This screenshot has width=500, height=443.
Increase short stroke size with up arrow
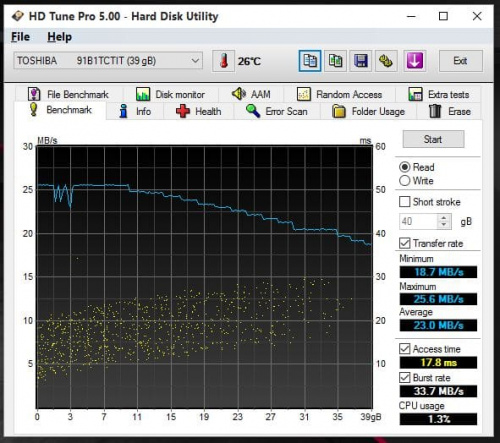point(444,218)
